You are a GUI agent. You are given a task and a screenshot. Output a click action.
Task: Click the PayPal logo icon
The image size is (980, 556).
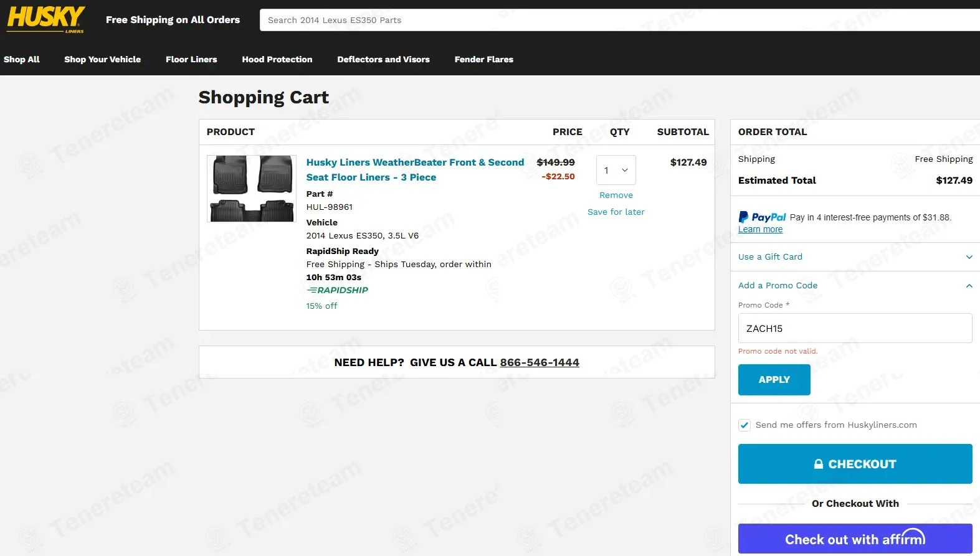point(762,217)
